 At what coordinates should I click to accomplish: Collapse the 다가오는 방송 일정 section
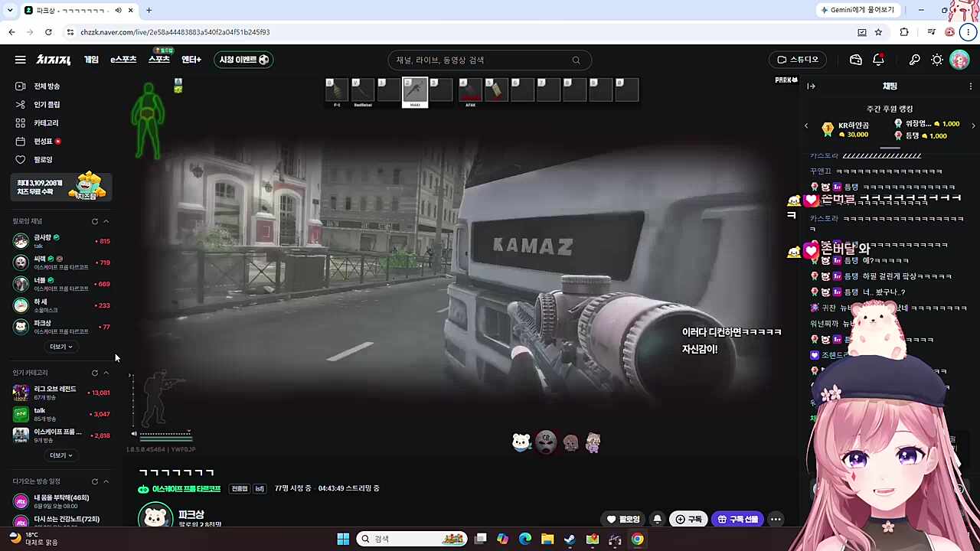pos(106,481)
